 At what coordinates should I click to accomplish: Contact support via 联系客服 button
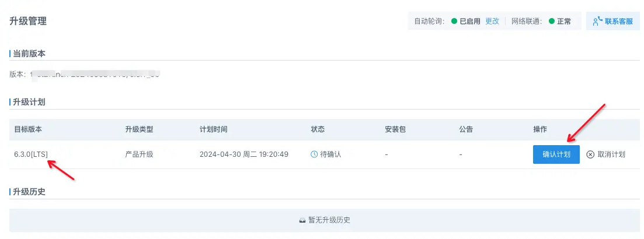[x=613, y=21]
